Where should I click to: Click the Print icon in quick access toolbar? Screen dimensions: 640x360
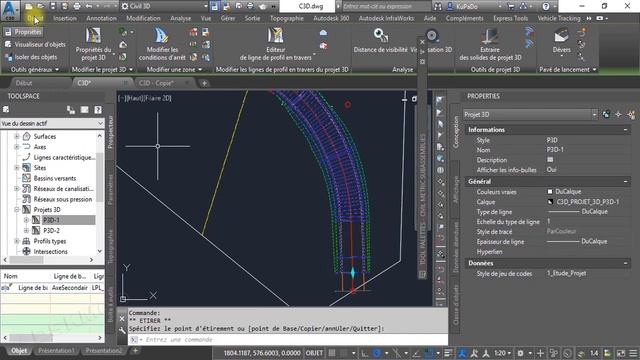[x=77, y=6]
